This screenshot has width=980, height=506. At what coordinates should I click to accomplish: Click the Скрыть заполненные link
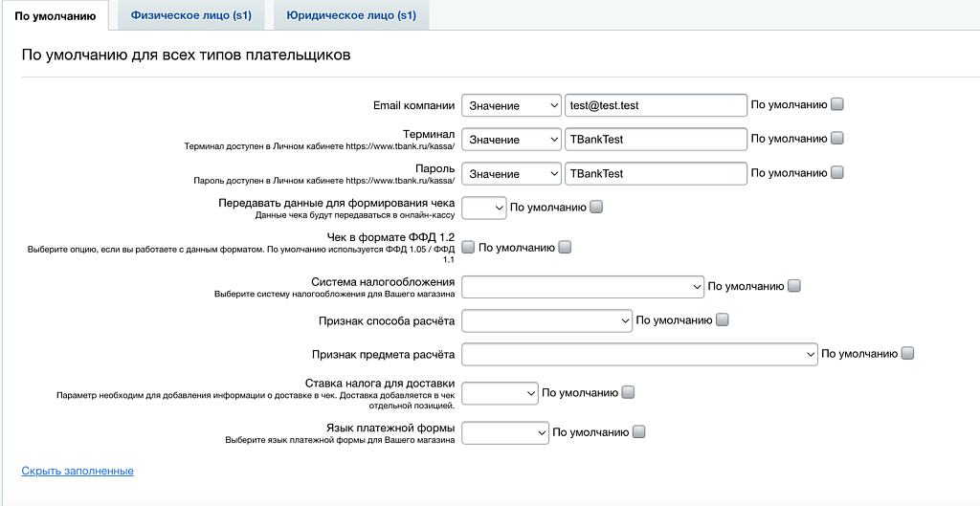78,472
